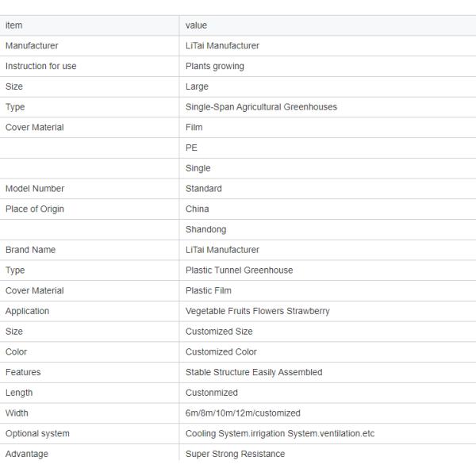The height and width of the screenshot is (476, 476).
Task: Click the "item" header cell
Action: [14, 25]
